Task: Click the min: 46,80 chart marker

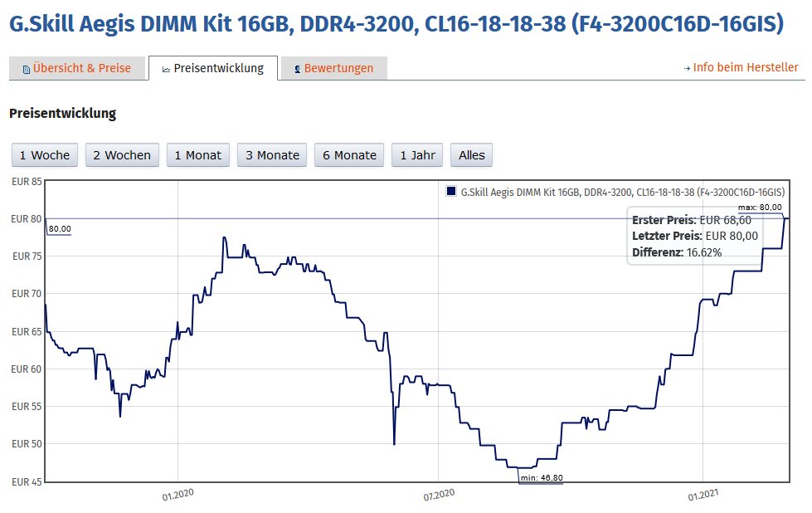Action: (x=541, y=478)
